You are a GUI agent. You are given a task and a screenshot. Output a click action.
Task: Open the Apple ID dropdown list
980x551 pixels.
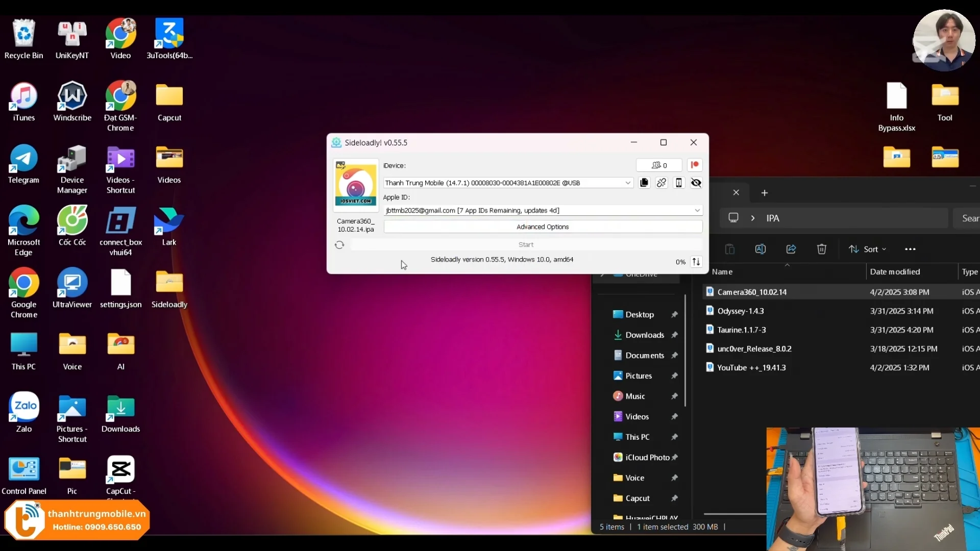[x=697, y=210]
